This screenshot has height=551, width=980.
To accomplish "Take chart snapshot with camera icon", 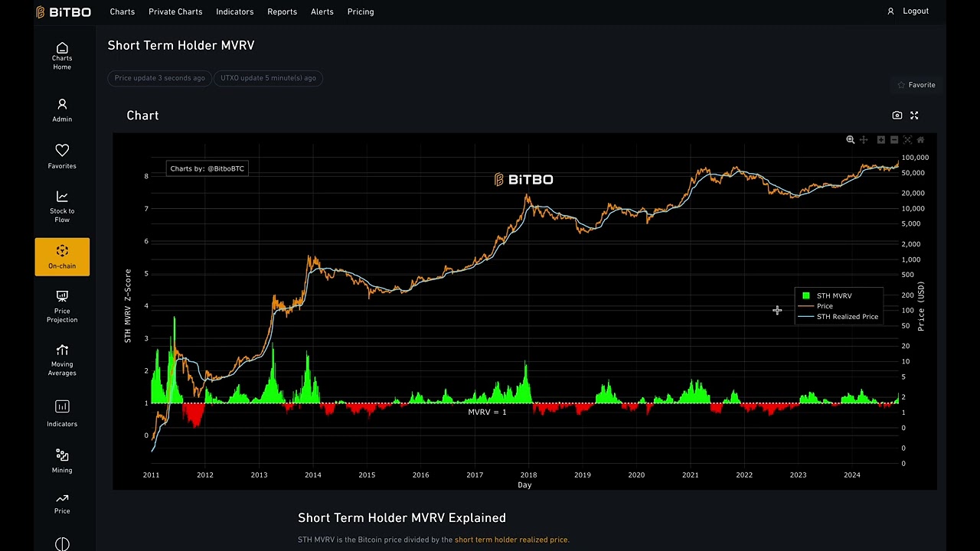I will (897, 116).
